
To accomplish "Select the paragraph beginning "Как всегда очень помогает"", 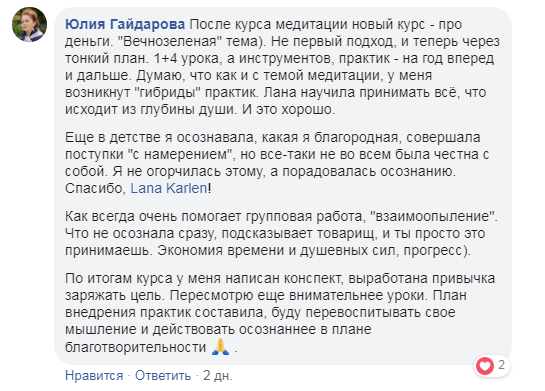I will click(x=281, y=233).
